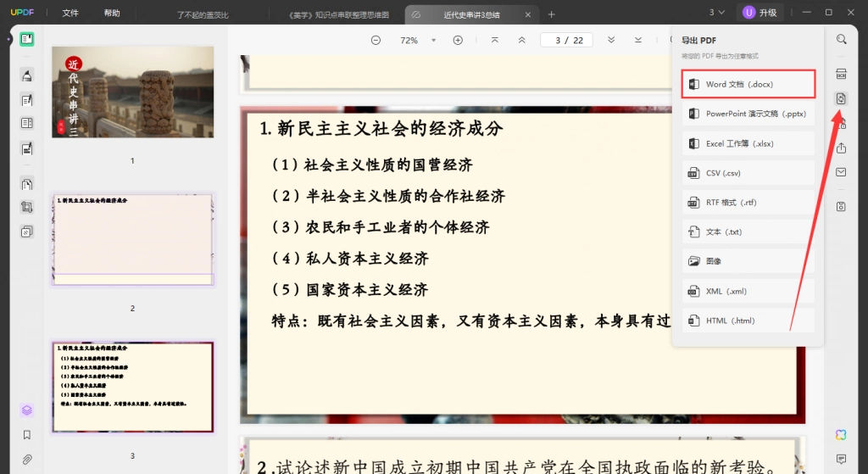
Task: Switch to Reader mode in the left sidebar
Action: 26,39
